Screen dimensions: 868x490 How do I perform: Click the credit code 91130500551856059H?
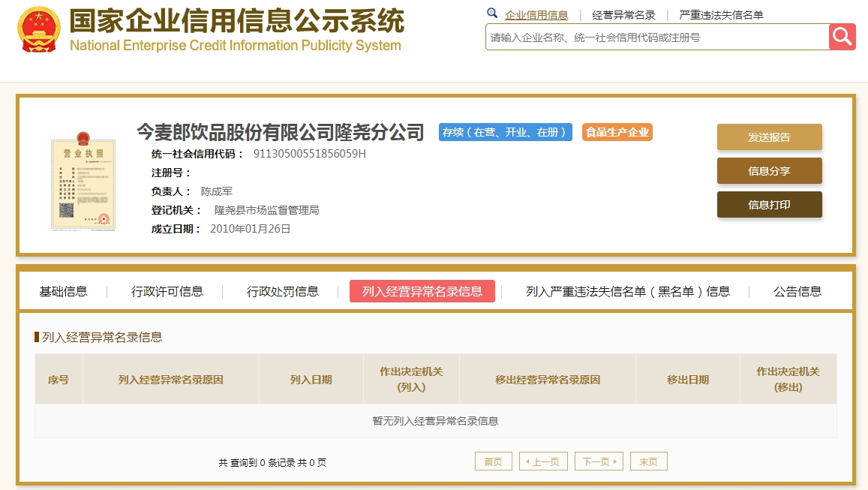[x=309, y=154]
